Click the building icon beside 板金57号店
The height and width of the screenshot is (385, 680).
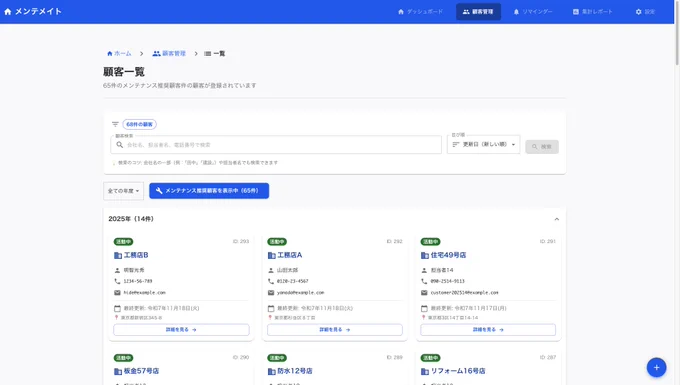point(118,372)
